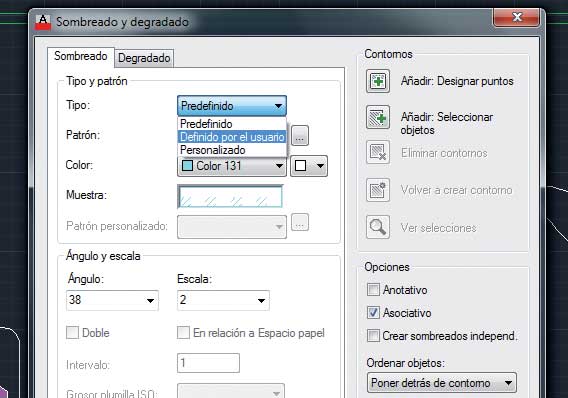Click the Añadir: Designar puntos icon
The image size is (568, 398).
point(378,81)
